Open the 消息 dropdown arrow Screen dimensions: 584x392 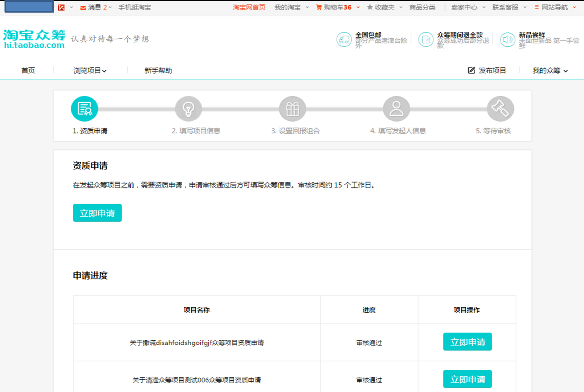pos(110,8)
